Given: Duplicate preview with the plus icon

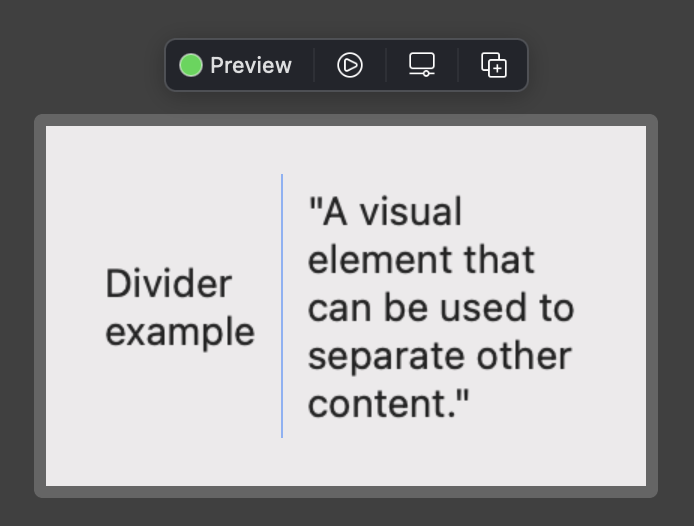Looking at the screenshot, I should 494,65.
